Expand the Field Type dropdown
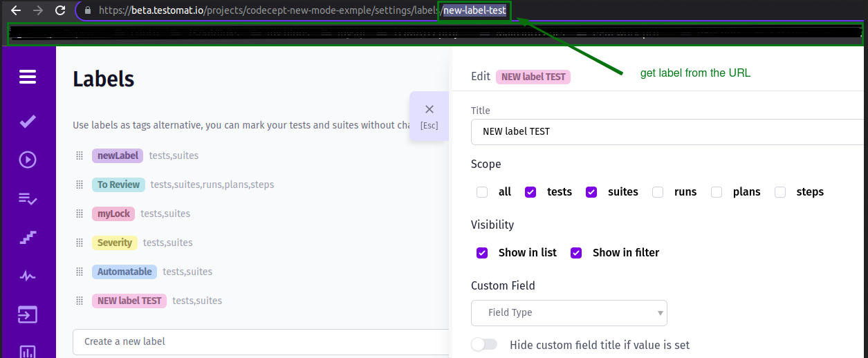The image size is (868, 358). (569, 312)
